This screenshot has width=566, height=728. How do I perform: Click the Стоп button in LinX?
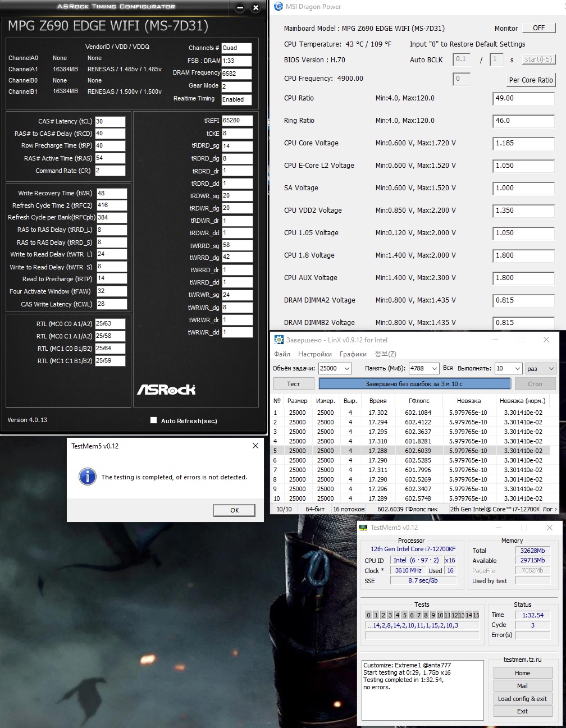click(x=535, y=384)
